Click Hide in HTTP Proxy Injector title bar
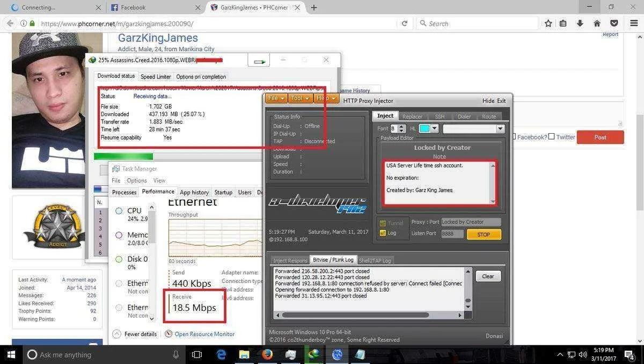 click(x=488, y=101)
